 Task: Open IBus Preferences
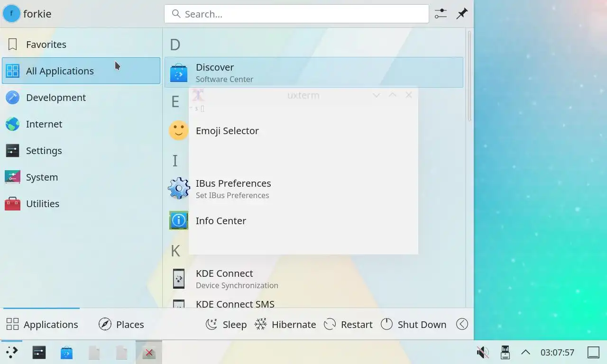[313, 189]
